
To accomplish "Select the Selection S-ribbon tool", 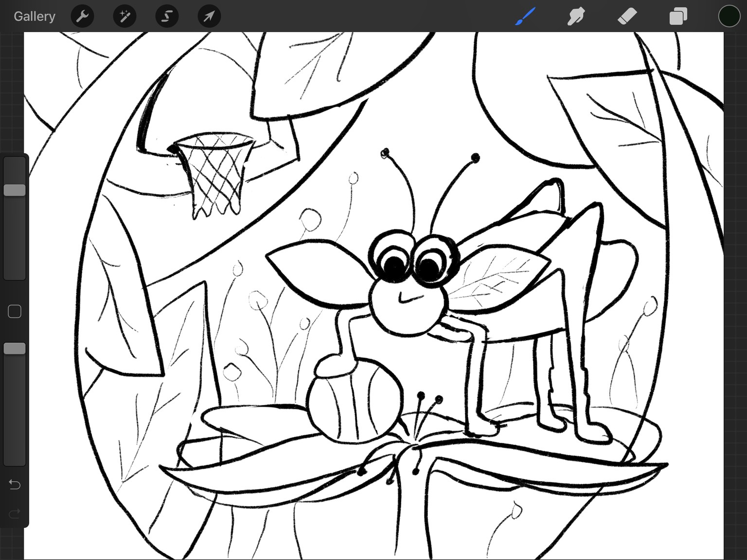I will (x=167, y=17).
